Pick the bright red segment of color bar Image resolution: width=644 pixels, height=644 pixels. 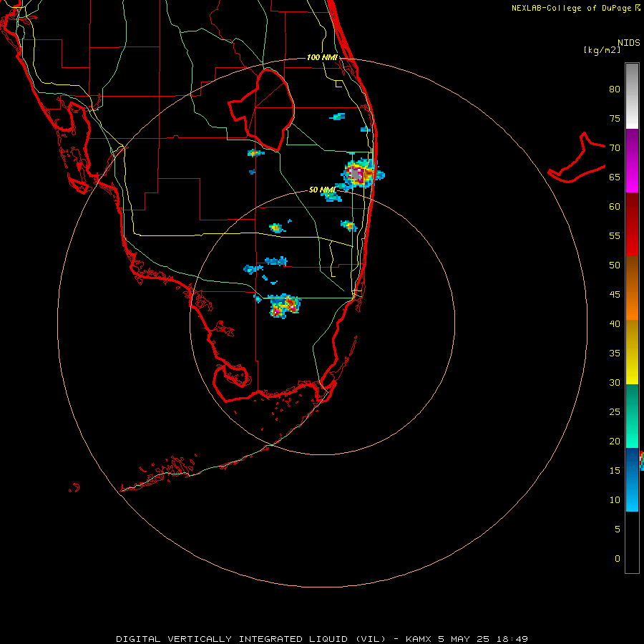(632, 224)
